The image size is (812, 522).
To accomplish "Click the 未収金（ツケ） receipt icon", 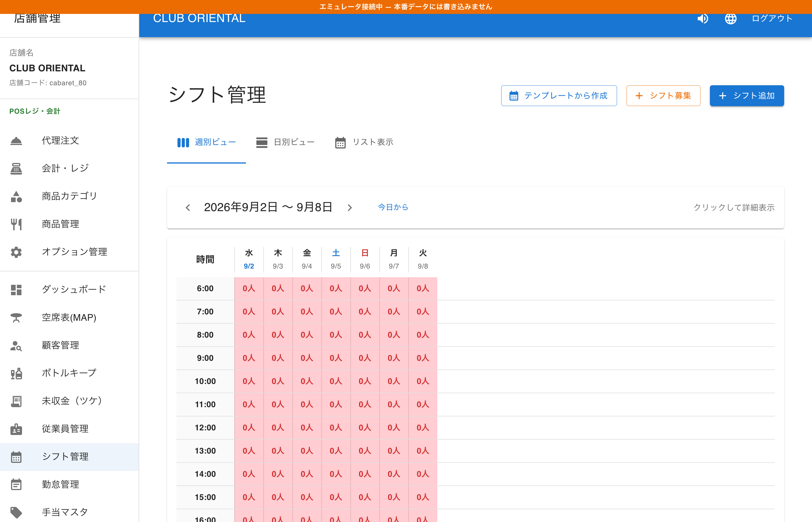I will click(x=16, y=401).
